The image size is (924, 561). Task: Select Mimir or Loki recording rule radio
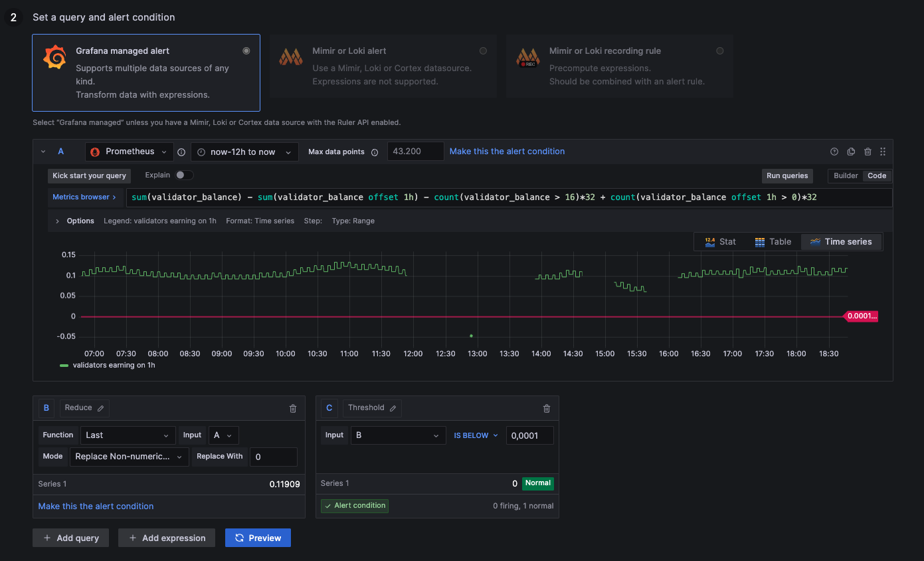pos(720,51)
